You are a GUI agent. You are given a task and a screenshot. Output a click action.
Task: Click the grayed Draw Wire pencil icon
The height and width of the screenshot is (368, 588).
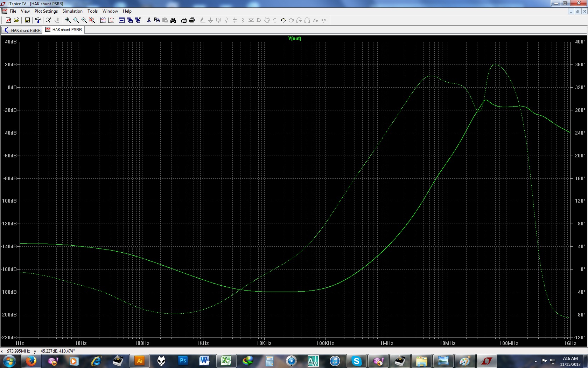[202, 20]
